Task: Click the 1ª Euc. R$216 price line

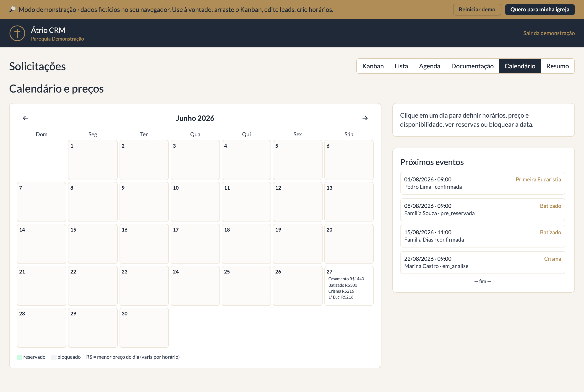Action: [x=341, y=297]
